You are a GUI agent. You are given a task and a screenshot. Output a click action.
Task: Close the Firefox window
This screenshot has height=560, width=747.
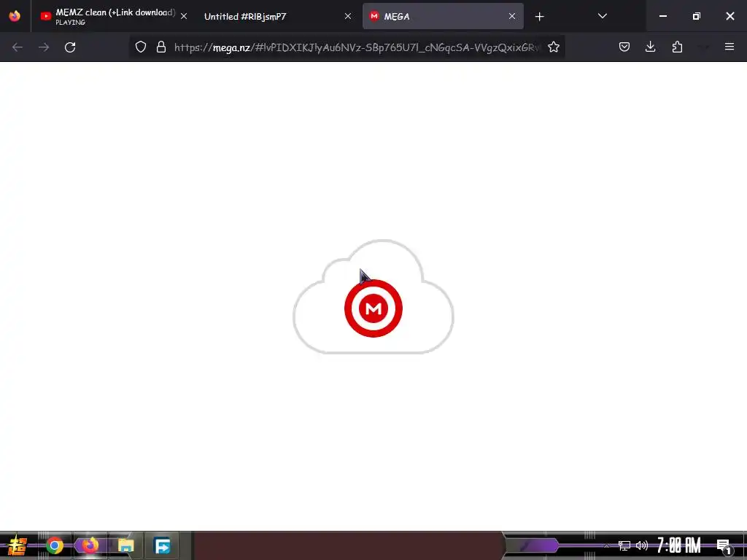click(x=729, y=16)
